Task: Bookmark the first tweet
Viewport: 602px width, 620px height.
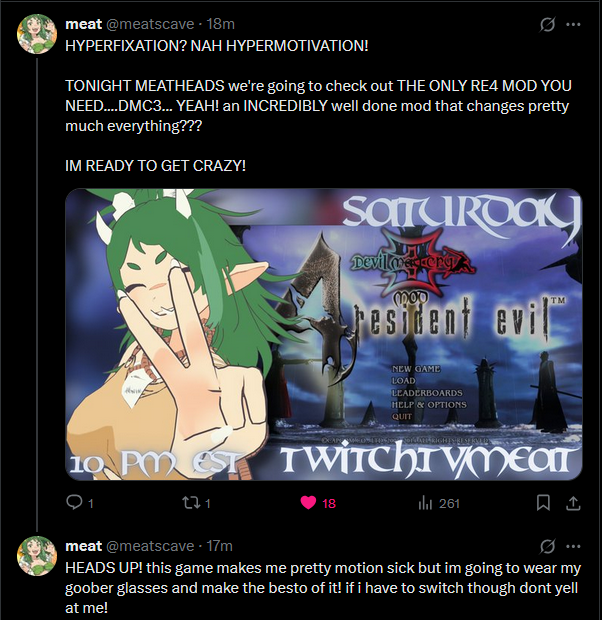Action: pos(543,503)
